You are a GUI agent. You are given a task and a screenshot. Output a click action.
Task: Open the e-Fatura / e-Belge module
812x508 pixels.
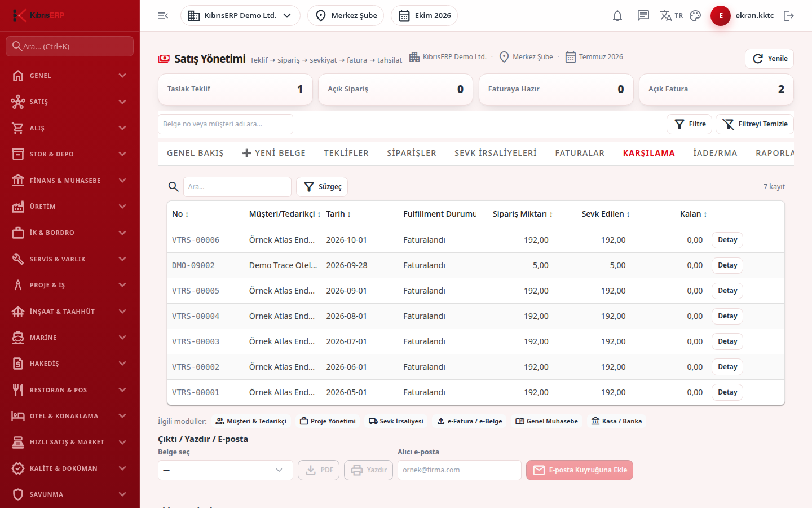pyautogui.click(x=470, y=421)
